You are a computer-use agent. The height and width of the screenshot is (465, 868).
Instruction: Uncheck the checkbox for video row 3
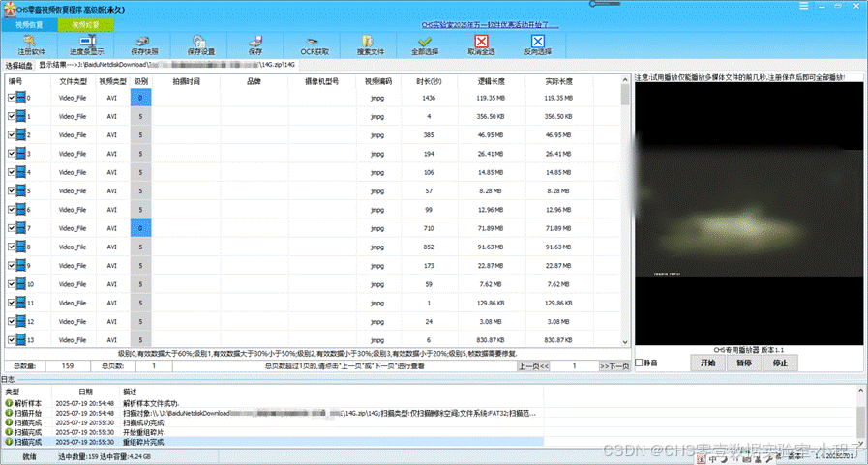click(11, 154)
